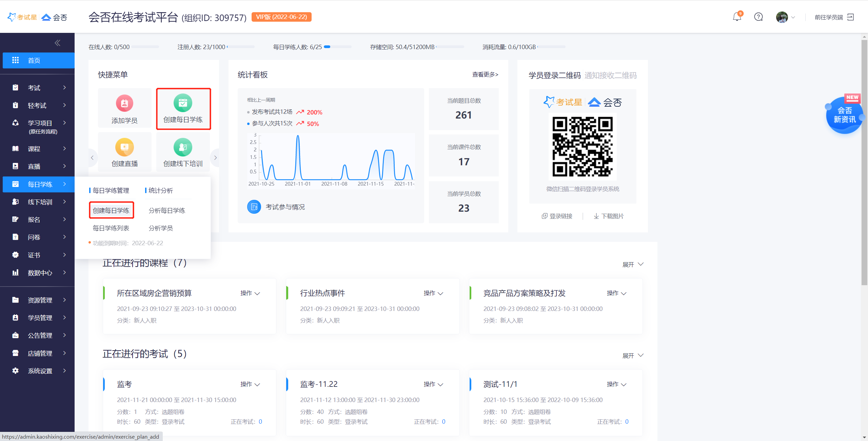Image resolution: width=868 pixels, height=441 pixels.
Task: Click the 创建直播 shortcut icon
Action: [124, 147]
